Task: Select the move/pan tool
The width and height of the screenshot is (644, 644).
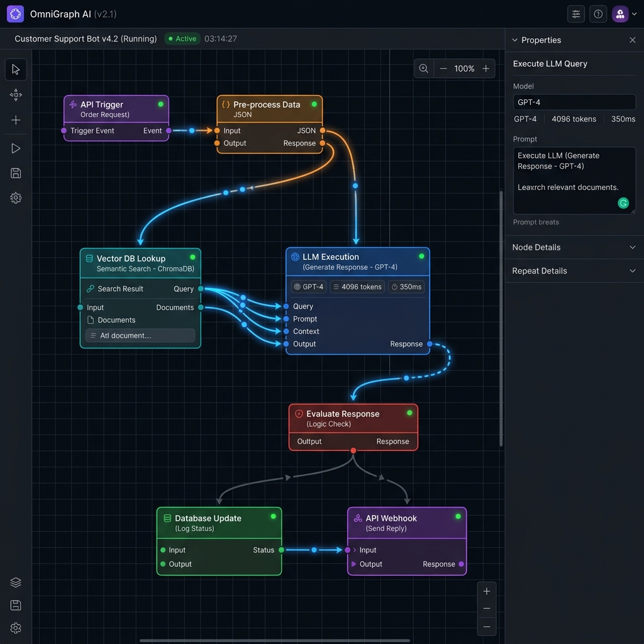Action: click(16, 95)
